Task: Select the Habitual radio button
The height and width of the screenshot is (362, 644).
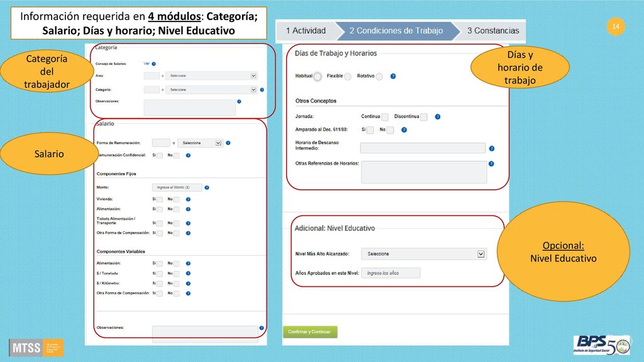Action: click(x=318, y=77)
